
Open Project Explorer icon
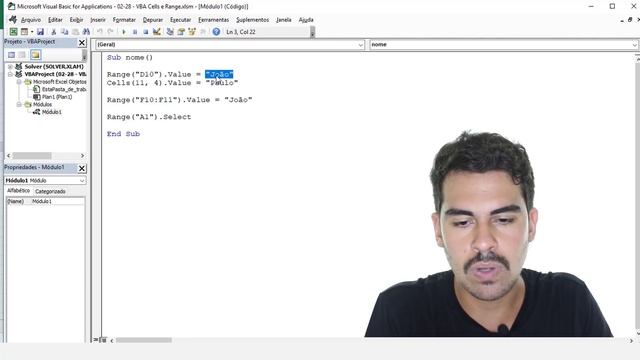tap(170, 32)
